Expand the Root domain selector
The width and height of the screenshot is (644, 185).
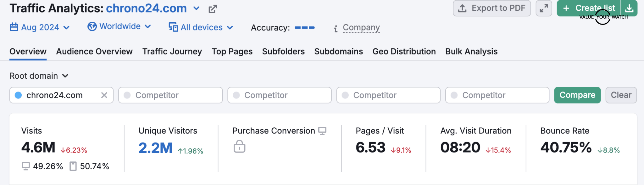click(39, 76)
